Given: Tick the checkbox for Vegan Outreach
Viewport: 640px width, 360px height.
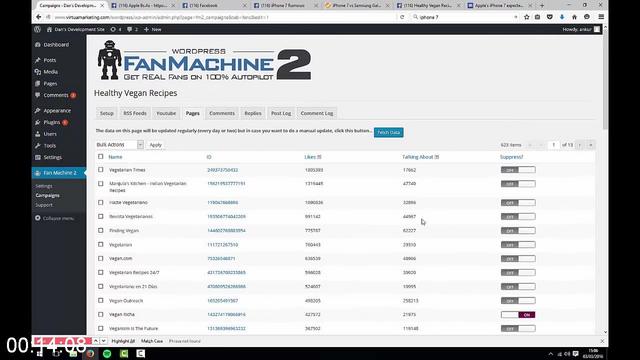Looking at the screenshot, I should point(101,300).
